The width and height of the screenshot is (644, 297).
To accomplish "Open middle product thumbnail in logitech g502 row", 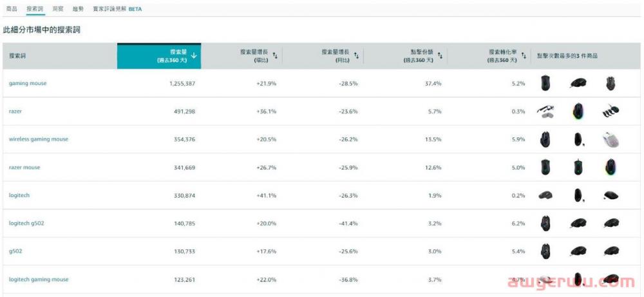I will coord(578,224).
